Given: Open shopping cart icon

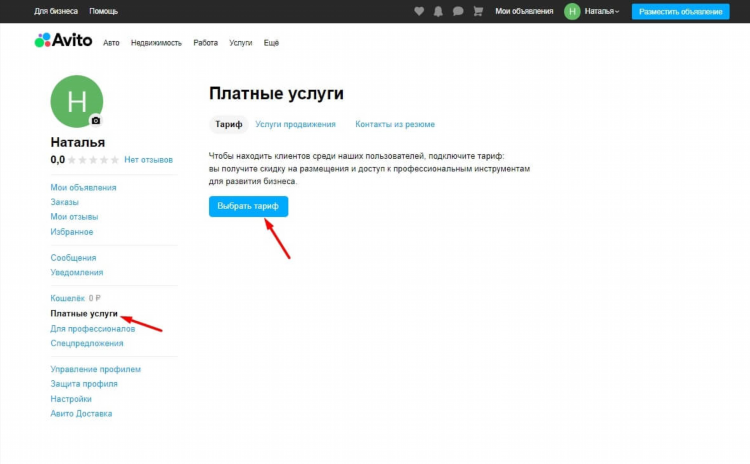Looking at the screenshot, I should (x=478, y=11).
